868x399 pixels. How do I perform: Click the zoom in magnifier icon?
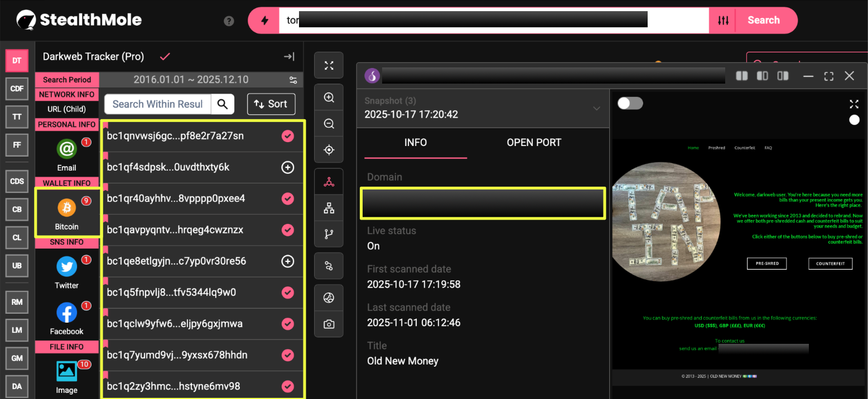pyautogui.click(x=329, y=98)
